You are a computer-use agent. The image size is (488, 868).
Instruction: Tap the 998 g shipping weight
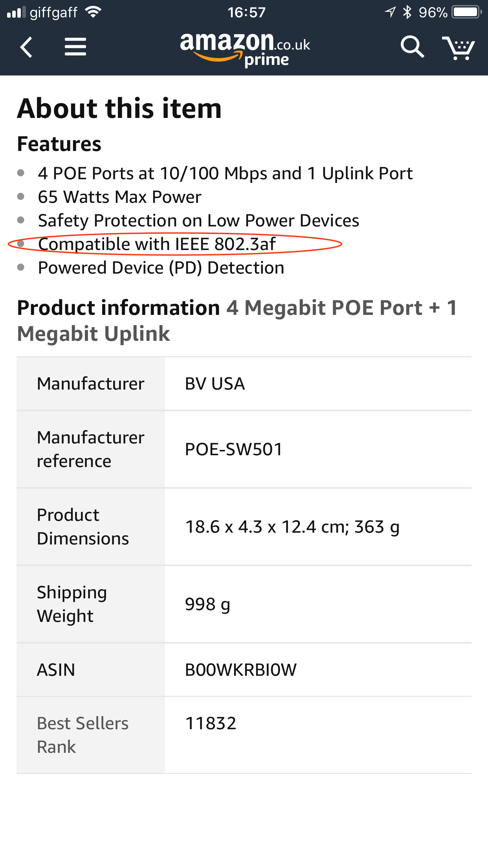(207, 604)
